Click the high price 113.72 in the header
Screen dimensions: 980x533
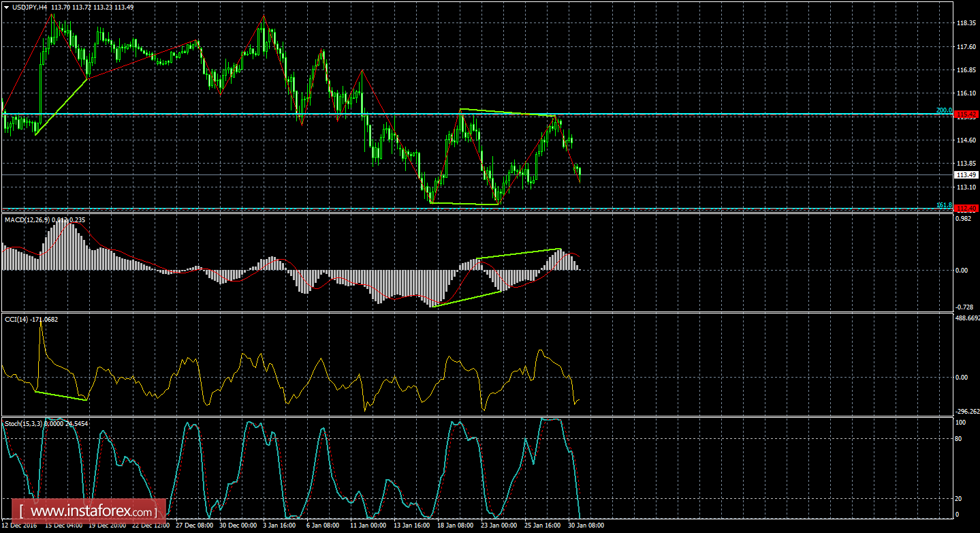point(83,7)
